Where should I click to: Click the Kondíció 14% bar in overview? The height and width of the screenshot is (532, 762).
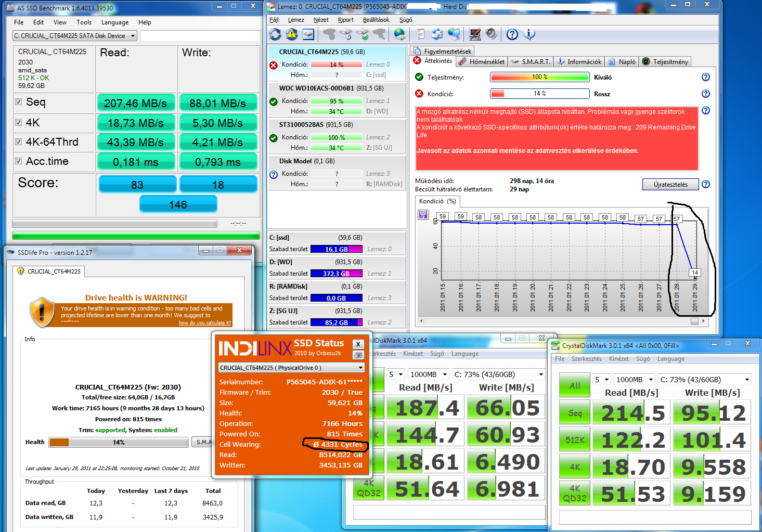(539, 94)
